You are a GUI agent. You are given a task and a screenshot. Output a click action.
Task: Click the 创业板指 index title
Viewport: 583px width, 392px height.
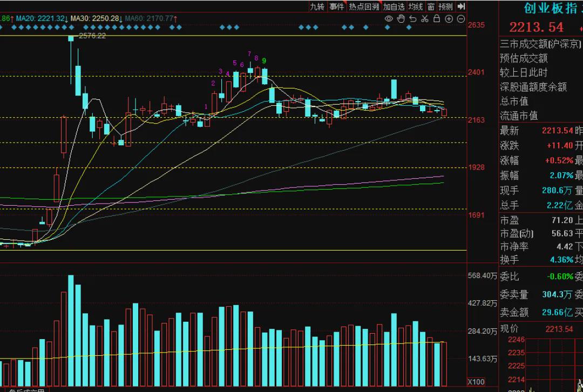550,8
